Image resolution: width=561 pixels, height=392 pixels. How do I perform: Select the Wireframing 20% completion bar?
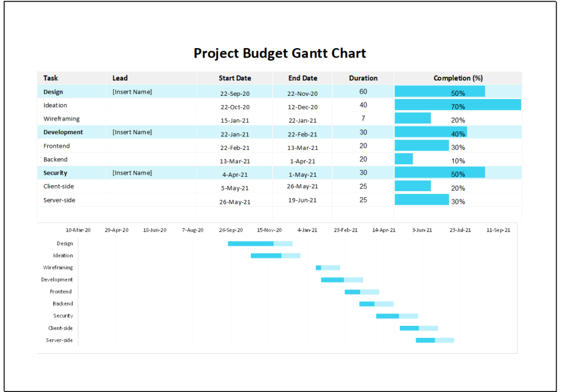(x=411, y=119)
